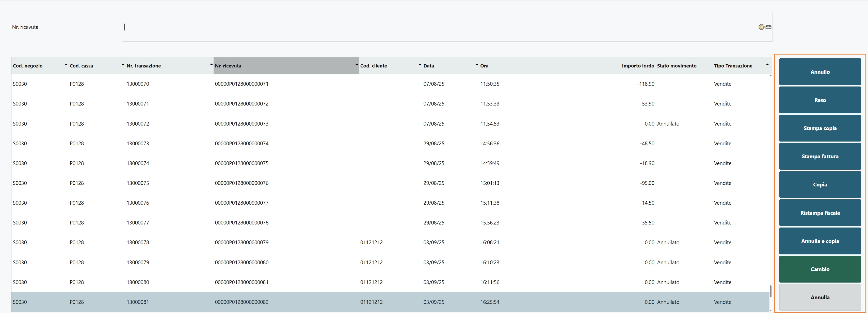This screenshot has height=313, width=868.
Task: Click transaction number 13000075
Action: click(138, 183)
